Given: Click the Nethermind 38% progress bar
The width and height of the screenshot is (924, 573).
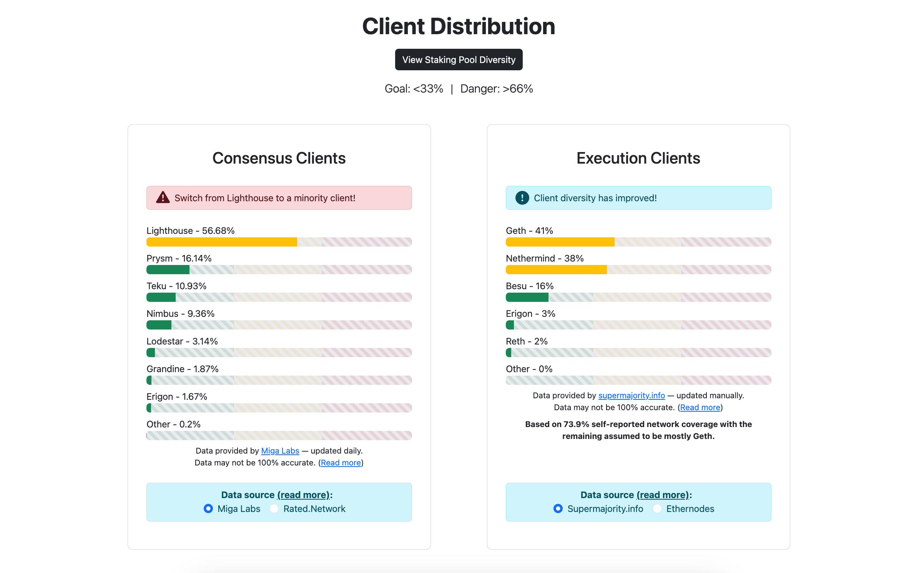Looking at the screenshot, I should [x=638, y=269].
